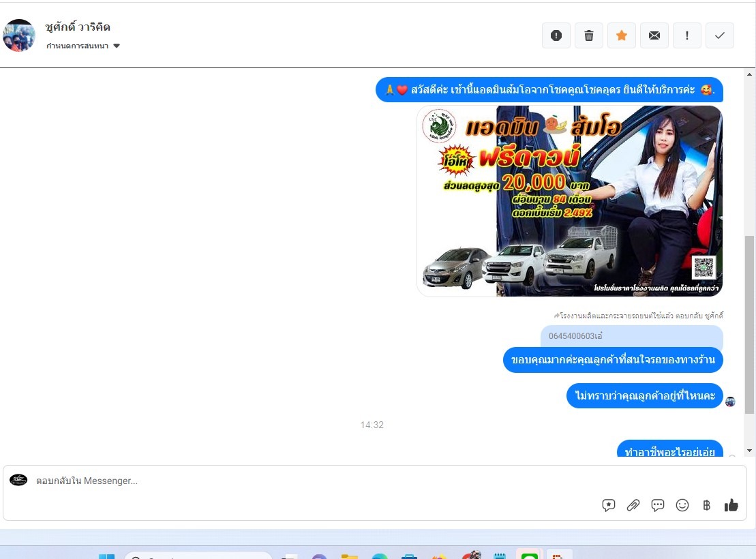This screenshot has height=559, width=756.
Task: Click chat scrollbar up arrow
Action: point(749,74)
